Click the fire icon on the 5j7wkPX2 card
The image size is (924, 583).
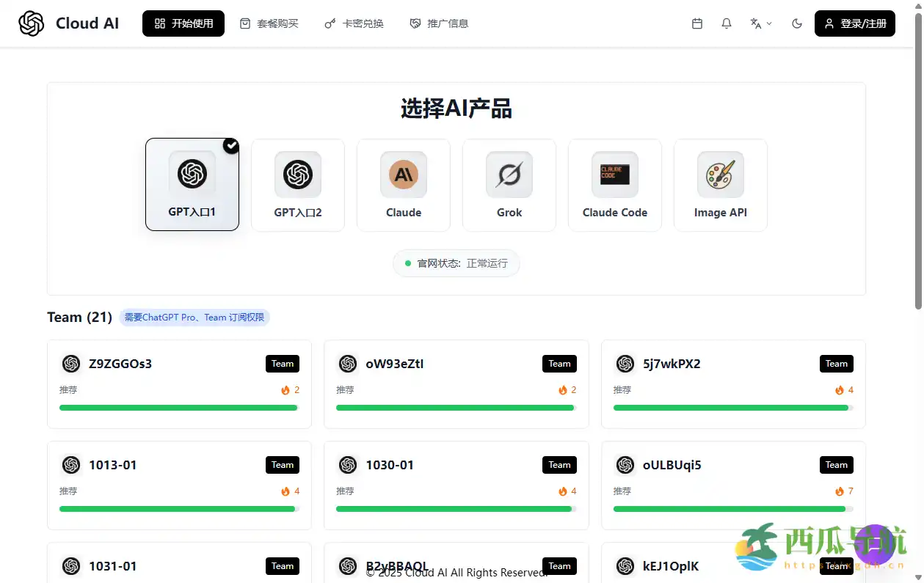point(837,389)
